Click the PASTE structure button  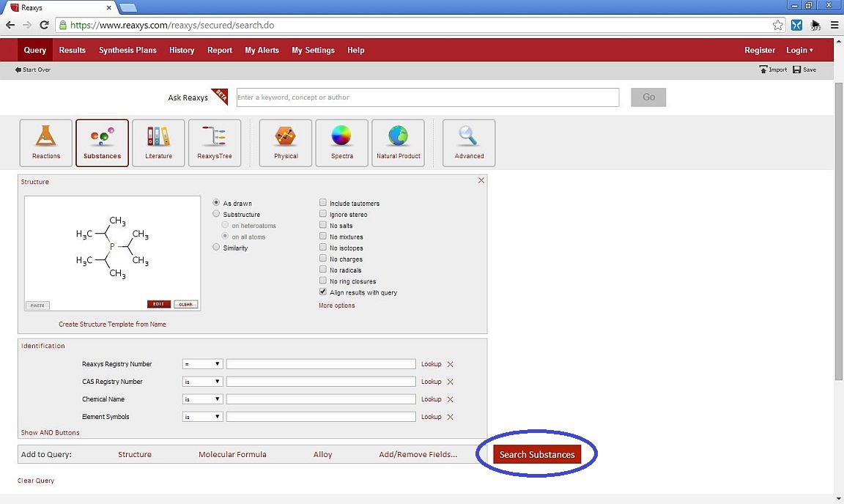click(37, 305)
